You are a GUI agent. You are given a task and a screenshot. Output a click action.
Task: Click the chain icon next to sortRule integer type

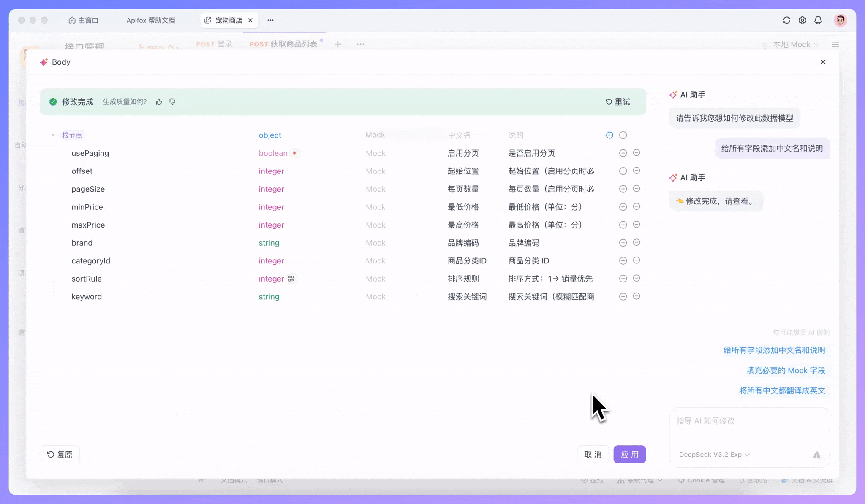point(291,279)
